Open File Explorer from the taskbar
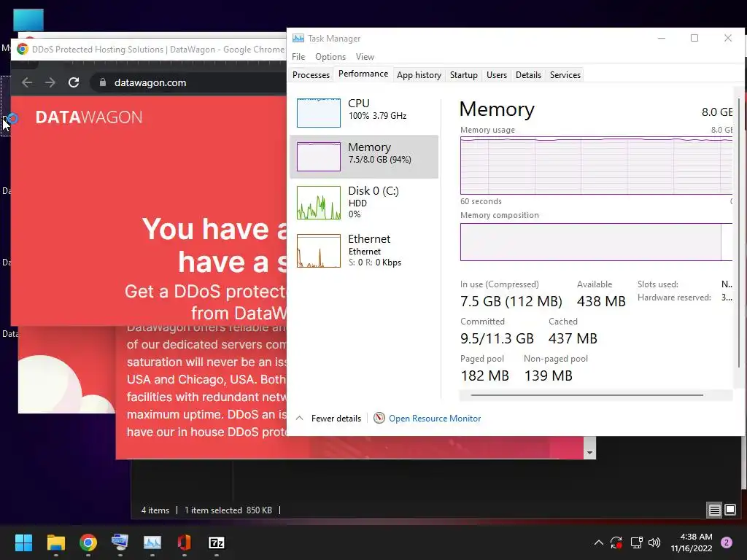The width and height of the screenshot is (747, 560). (x=55, y=542)
